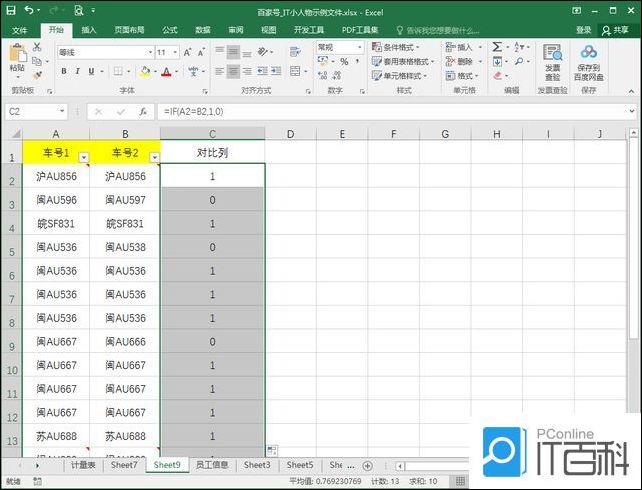642x490 pixels.
Task: Toggle underline formatting in the ribbon
Action: (91, 71)
